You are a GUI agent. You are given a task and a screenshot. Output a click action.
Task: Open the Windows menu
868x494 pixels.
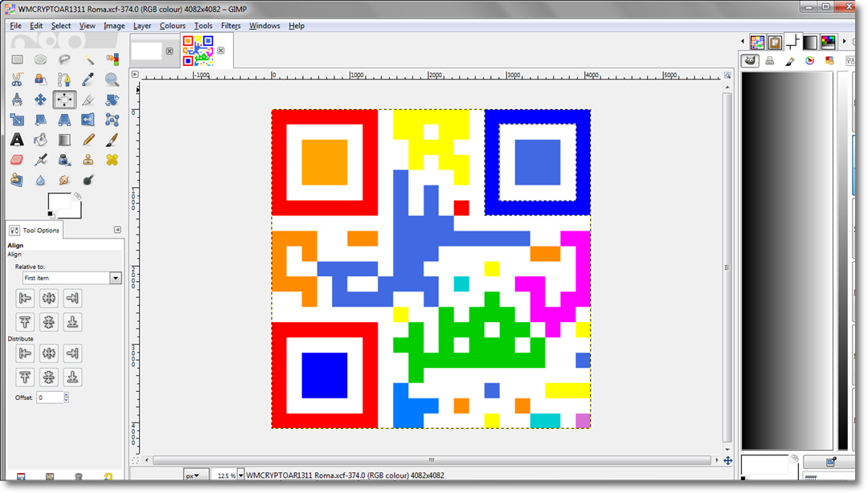click(264, 26)
